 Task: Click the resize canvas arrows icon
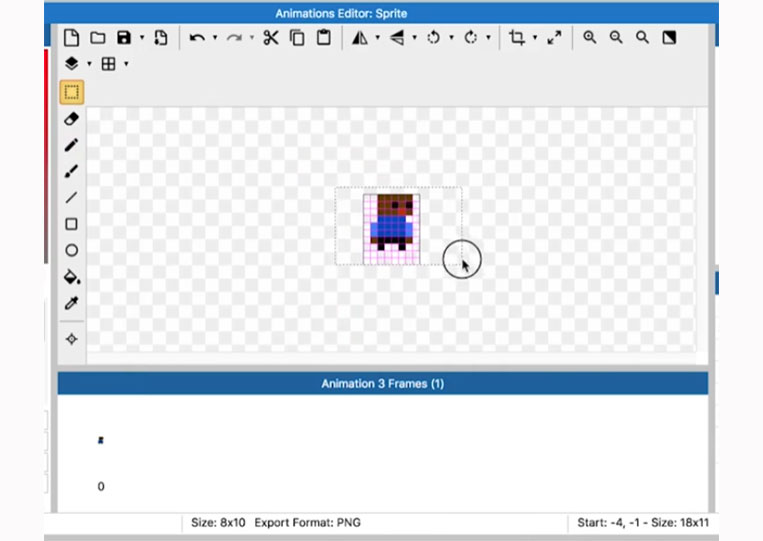tap(554, 37)
